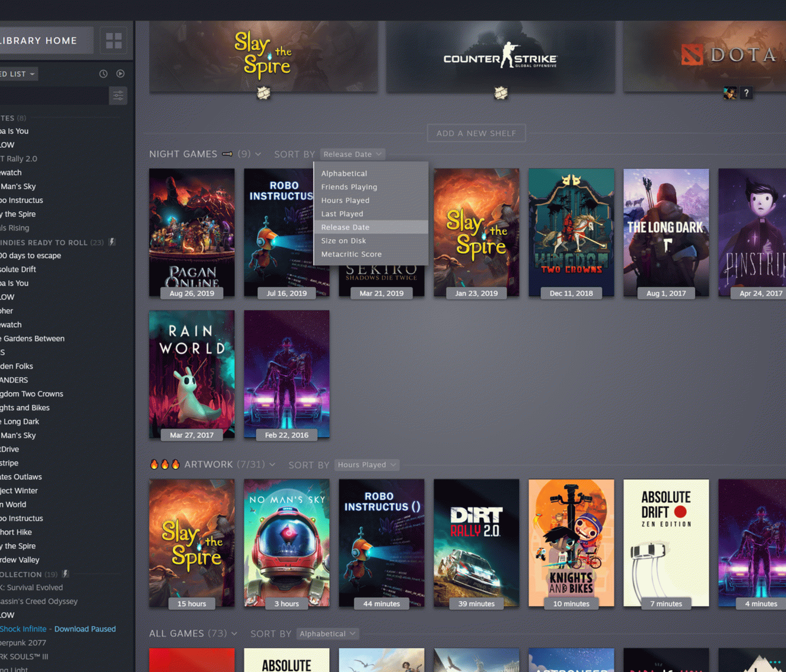Click the clock icon for recent activity sorting

[x=103, y=74]
